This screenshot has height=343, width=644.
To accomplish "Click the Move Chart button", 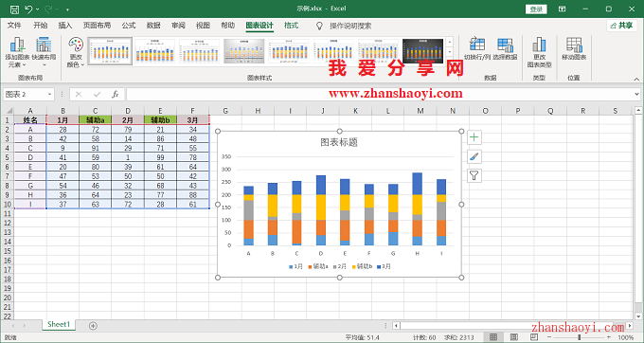I will tap(574, 48).
